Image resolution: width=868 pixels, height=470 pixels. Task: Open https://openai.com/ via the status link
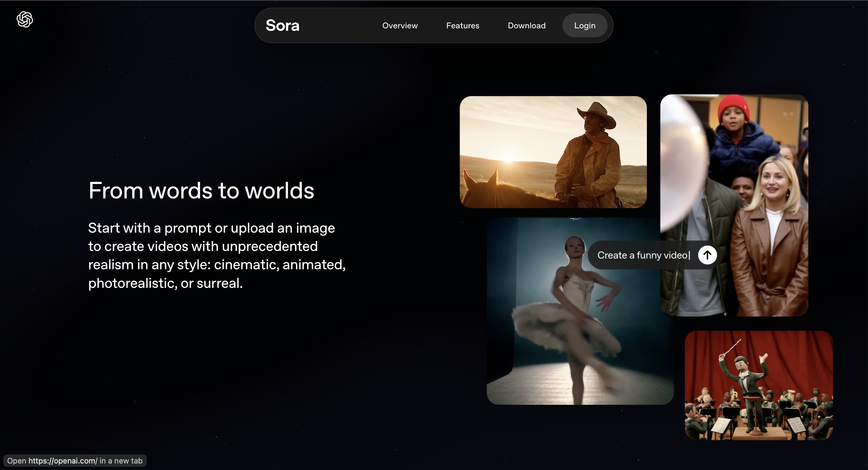point(75,461)
